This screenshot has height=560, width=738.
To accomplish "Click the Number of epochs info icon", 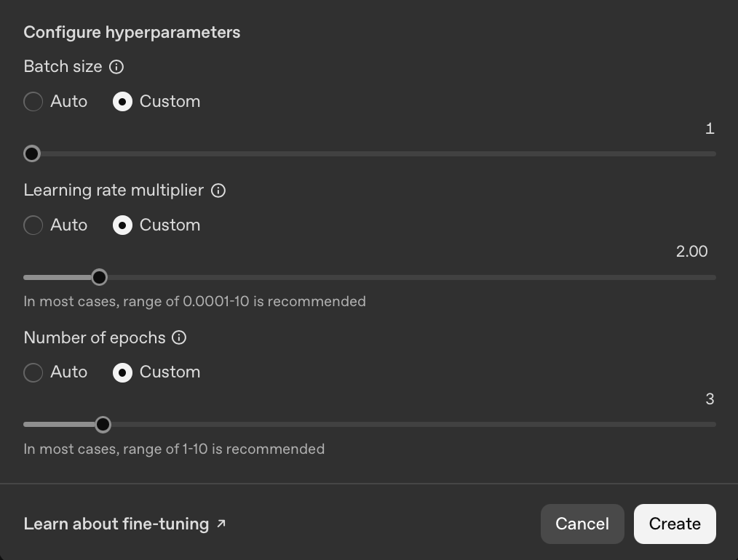I will click(179, 337).
